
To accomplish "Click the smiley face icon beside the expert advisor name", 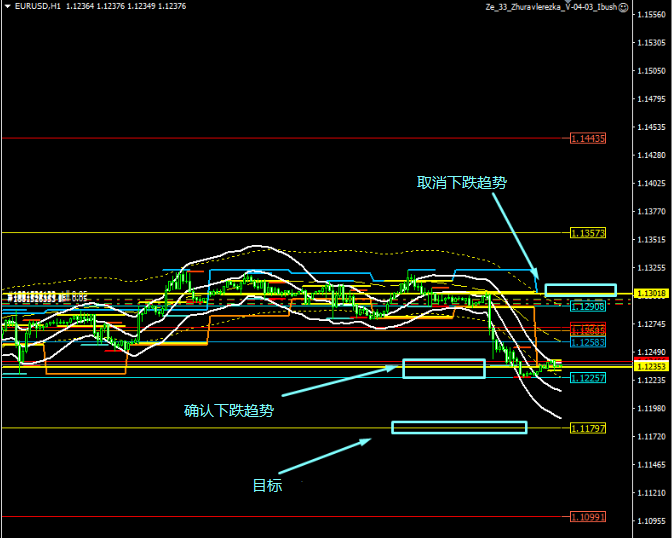I will 623,7.
